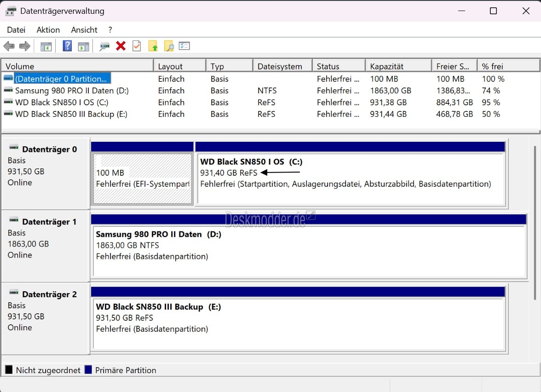
Task: Click the 50 % free cell
Action: [x=491, y=114]
